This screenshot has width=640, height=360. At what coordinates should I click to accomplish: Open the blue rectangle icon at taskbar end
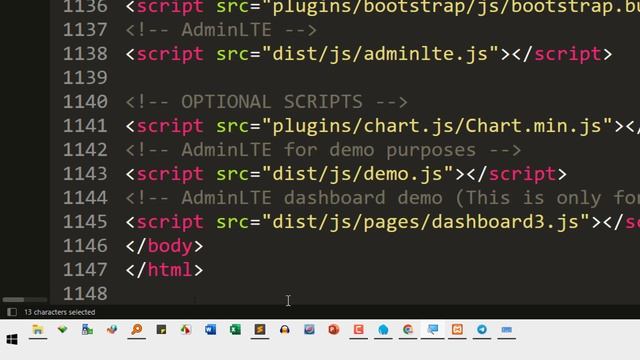coord(507,330)
